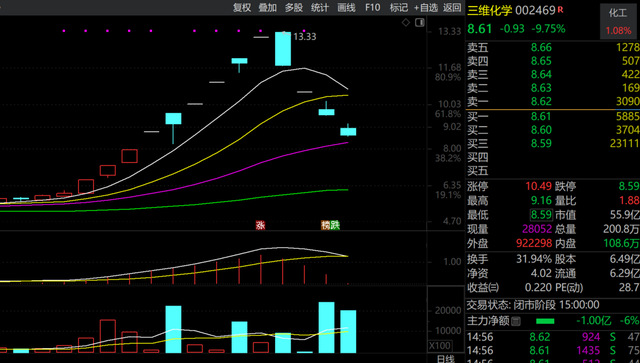Click the red 涨 marker on chart
640x363 pixels.
(x=260, y=225)
